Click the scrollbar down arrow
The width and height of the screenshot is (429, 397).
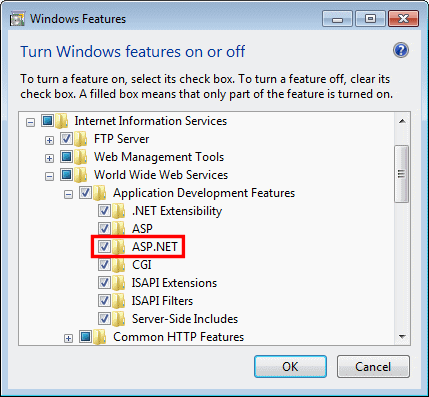(x=402, y=337)
